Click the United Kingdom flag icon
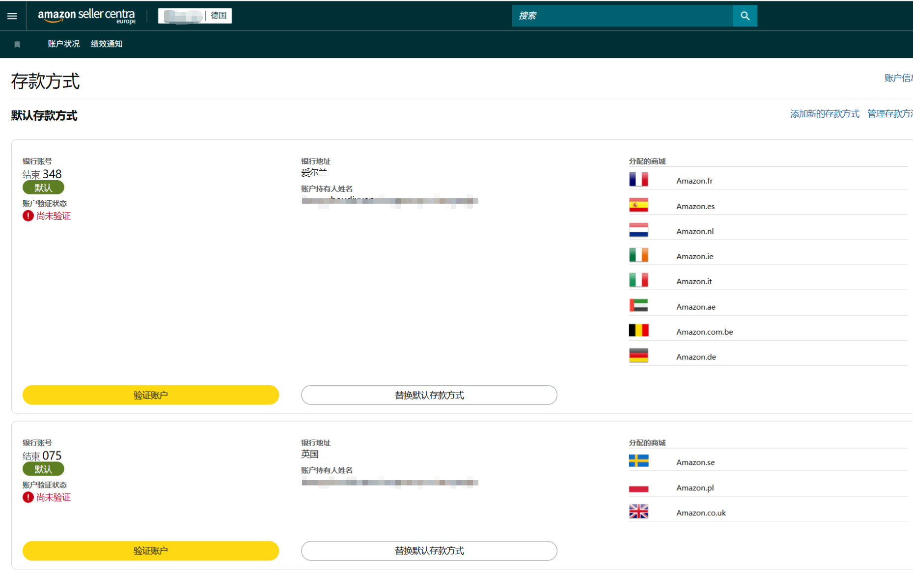Viewport: 913px width, 588px height. coord(638,512)
